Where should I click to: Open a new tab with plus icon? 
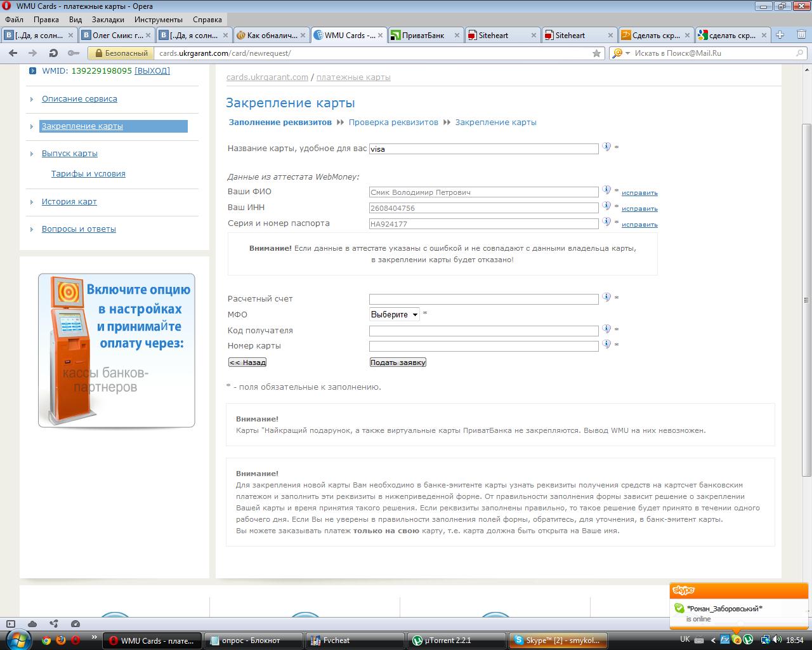(780, 35)
